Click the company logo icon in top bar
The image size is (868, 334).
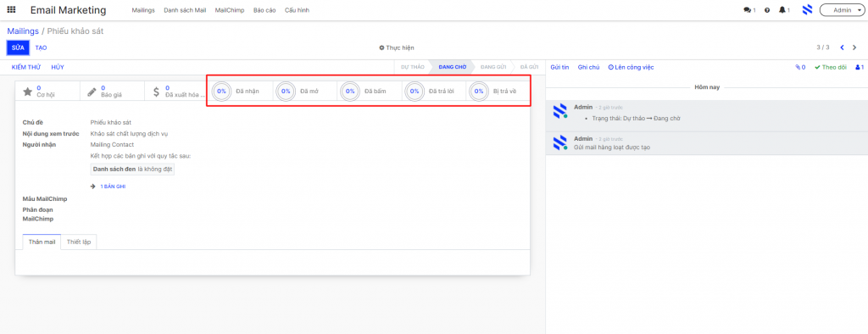pyautogui.click(x=807, y=10)
